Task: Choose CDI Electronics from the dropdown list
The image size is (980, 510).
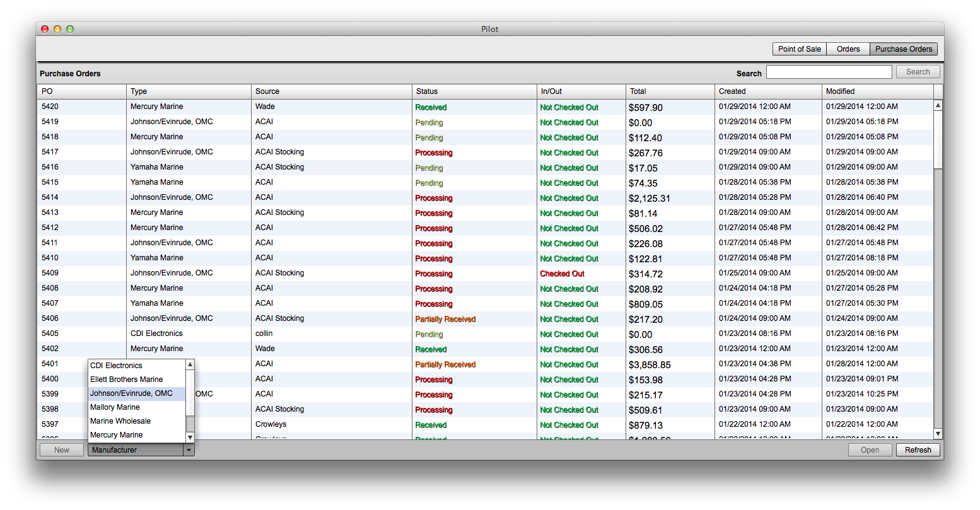Action: pyautogui.click(x=137, y=366)
